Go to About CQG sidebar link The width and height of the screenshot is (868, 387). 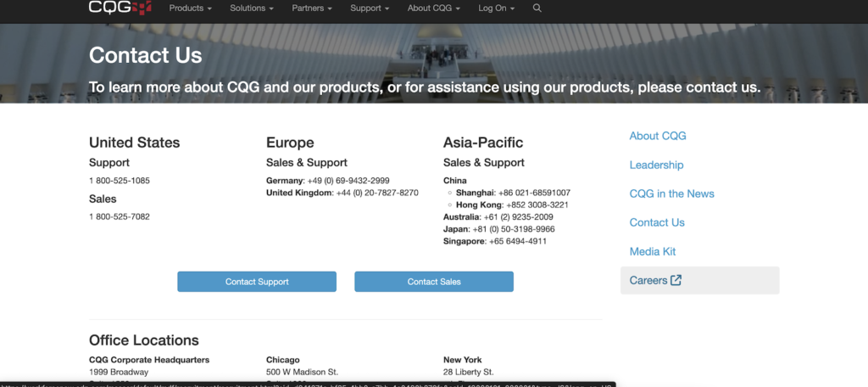tap(657, 136)
